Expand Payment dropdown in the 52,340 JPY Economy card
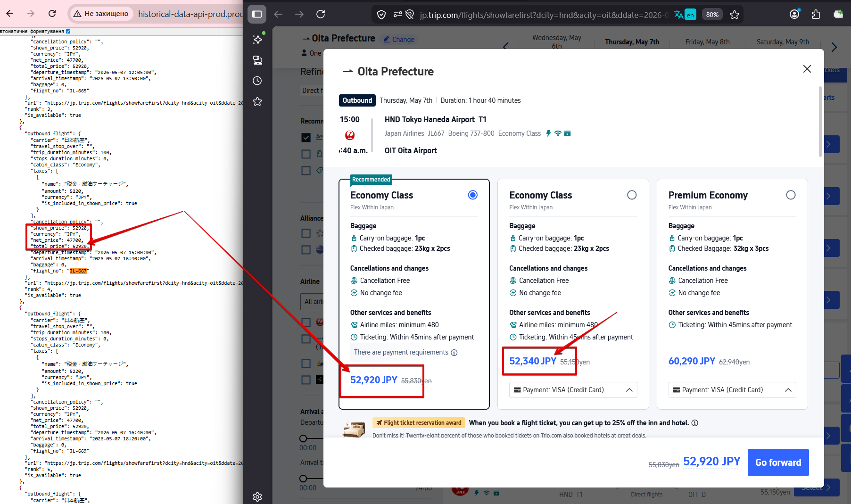 coord(573,390)
